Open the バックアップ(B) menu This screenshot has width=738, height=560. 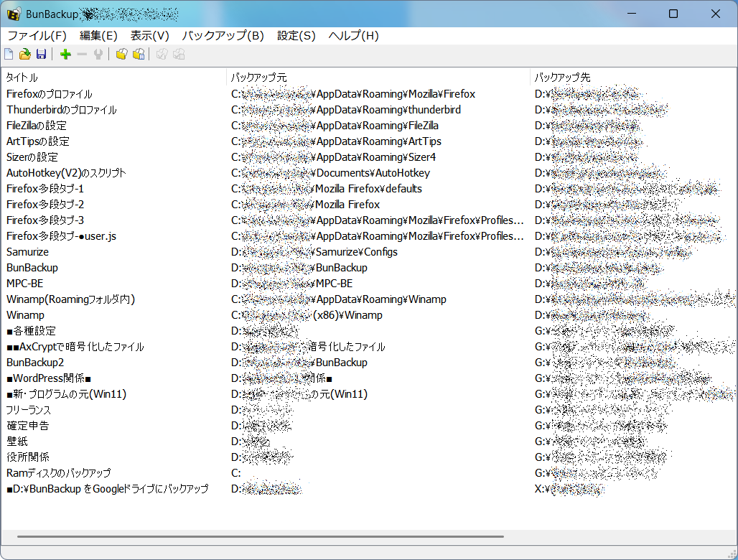(x=223, y=35)
